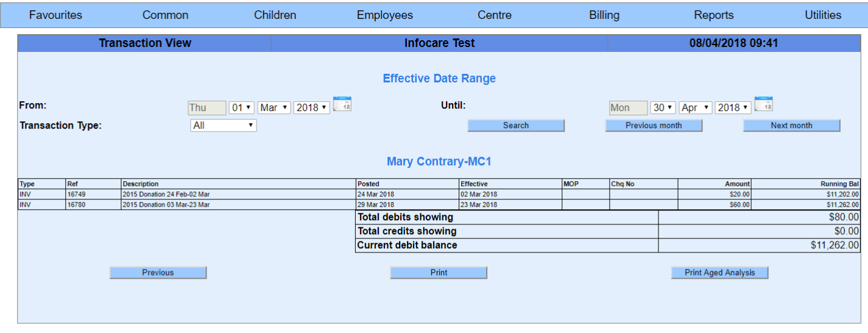The image size is (868, 333).
Task: Open the Transaction Type dropdown
Action: [x=224, y=126]
